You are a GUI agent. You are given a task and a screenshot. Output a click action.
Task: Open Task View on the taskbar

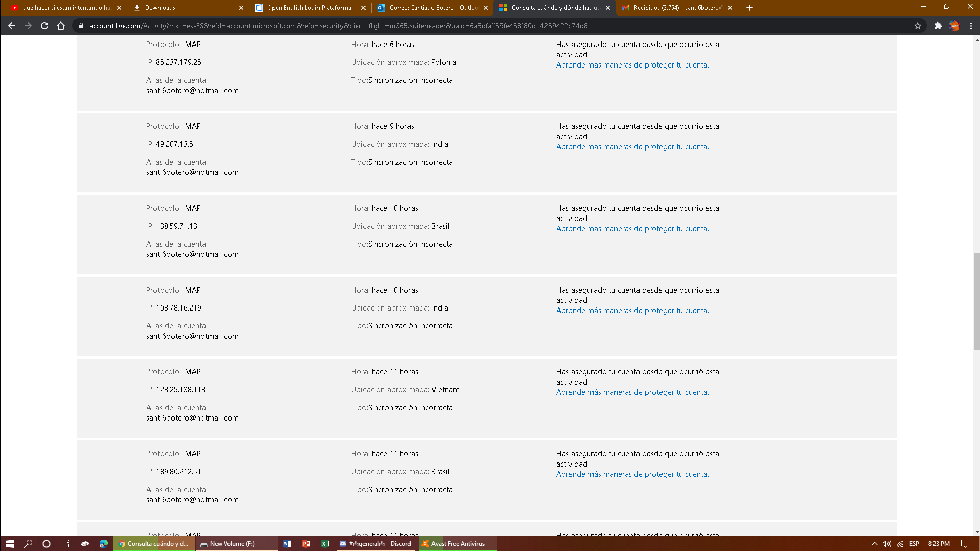65,544
